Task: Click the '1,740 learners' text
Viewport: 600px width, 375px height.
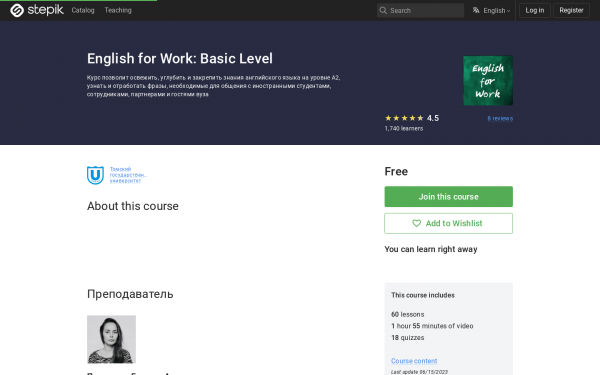Action: coord(404,129)
